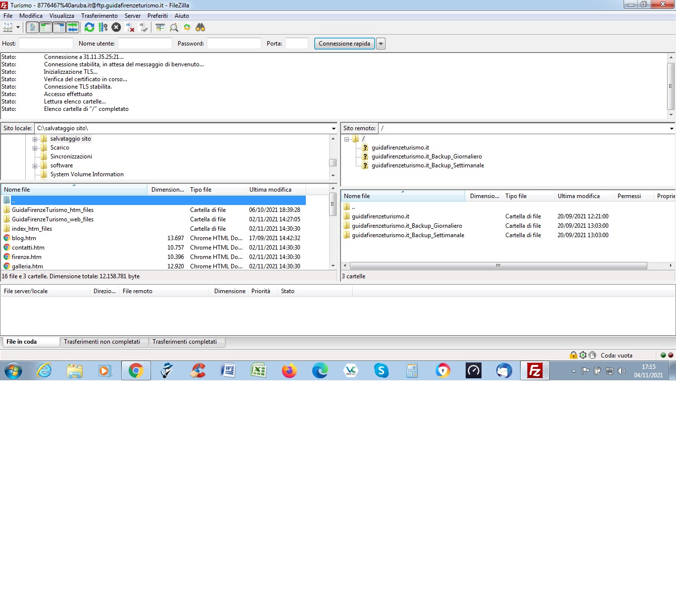The height and width of the screenshot is (616, 676).
Task: Toggle the transfer queue display
Action: (x=72, y=27)
